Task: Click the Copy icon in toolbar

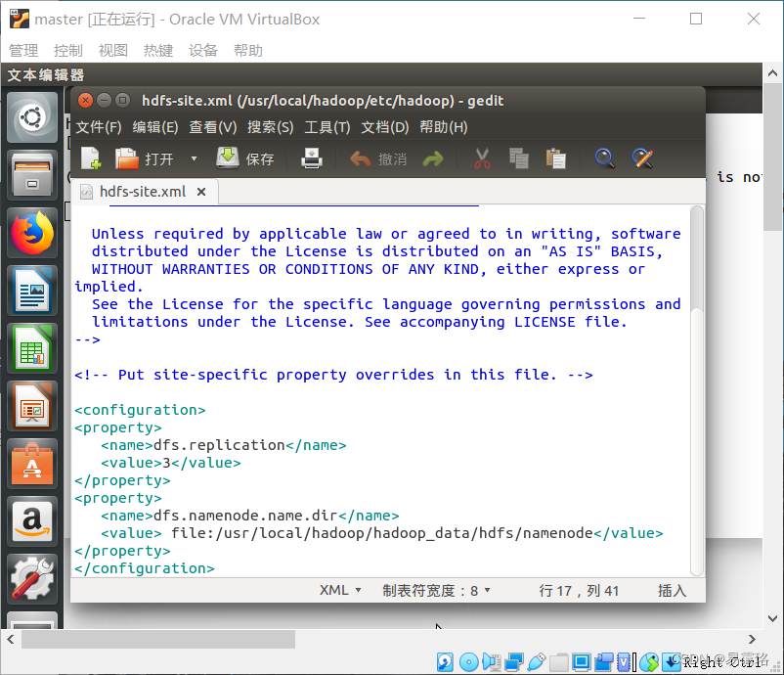Action: 519,158
